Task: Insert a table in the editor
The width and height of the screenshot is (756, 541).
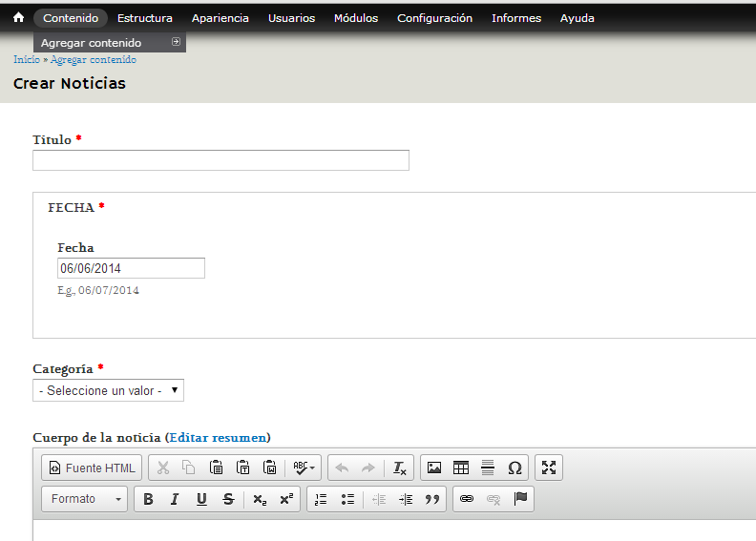Action: [461, 468]
